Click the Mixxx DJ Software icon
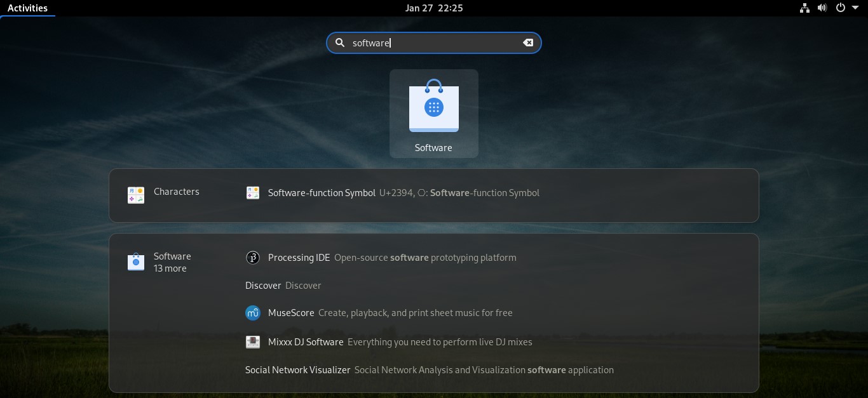The height and width of the screenshot is (398, 868). (x=253, y=342)
